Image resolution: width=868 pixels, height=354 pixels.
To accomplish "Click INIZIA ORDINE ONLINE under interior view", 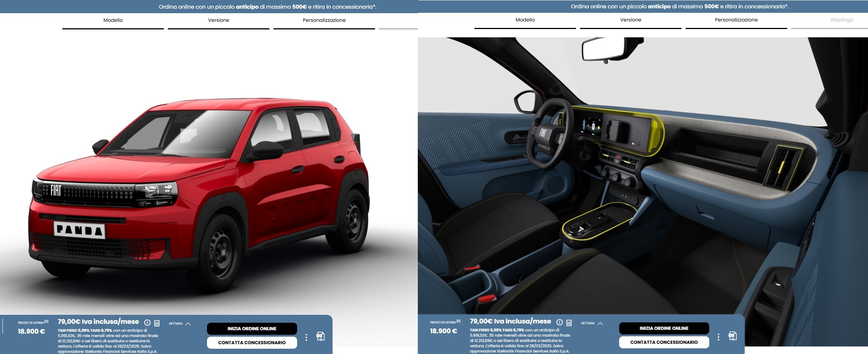I will [664, 328].
